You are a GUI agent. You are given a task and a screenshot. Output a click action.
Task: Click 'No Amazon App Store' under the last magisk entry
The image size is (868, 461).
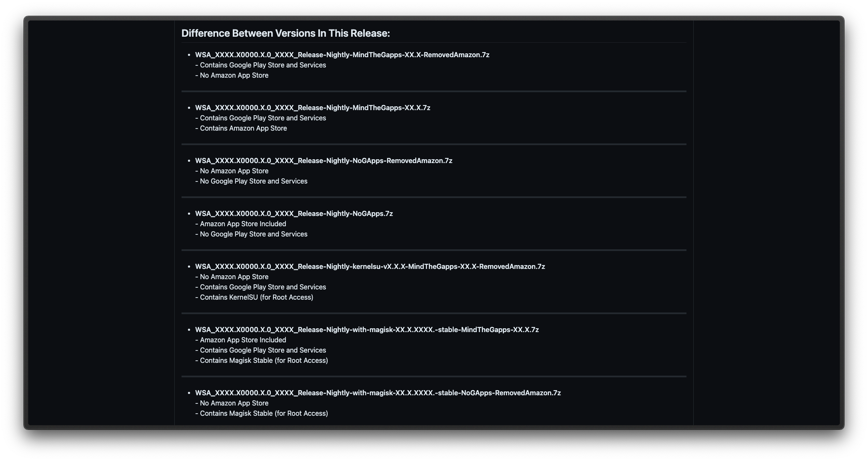(x=232, y=403)
